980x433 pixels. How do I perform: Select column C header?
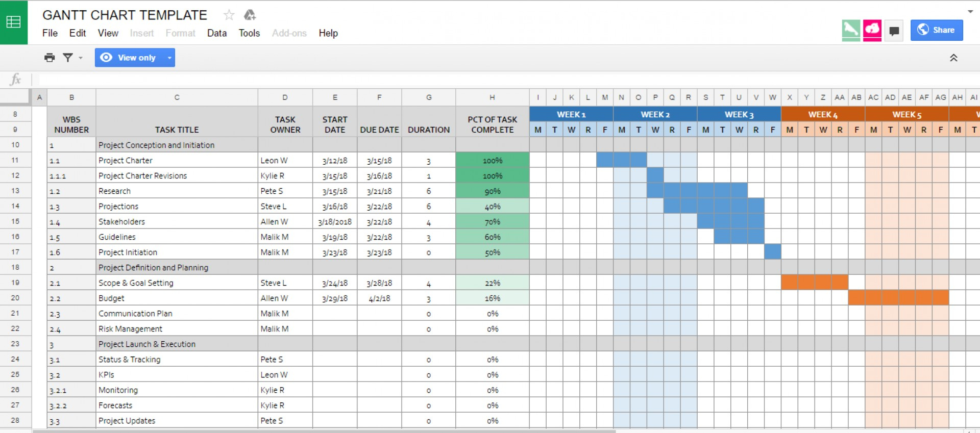pyautogui.click(x=177, y=97)
